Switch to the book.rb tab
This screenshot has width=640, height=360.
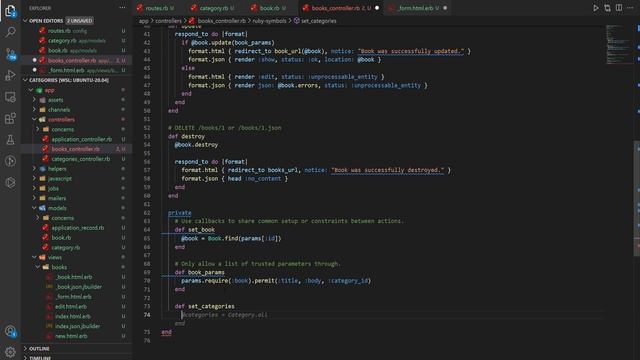[x=269, y=8]
